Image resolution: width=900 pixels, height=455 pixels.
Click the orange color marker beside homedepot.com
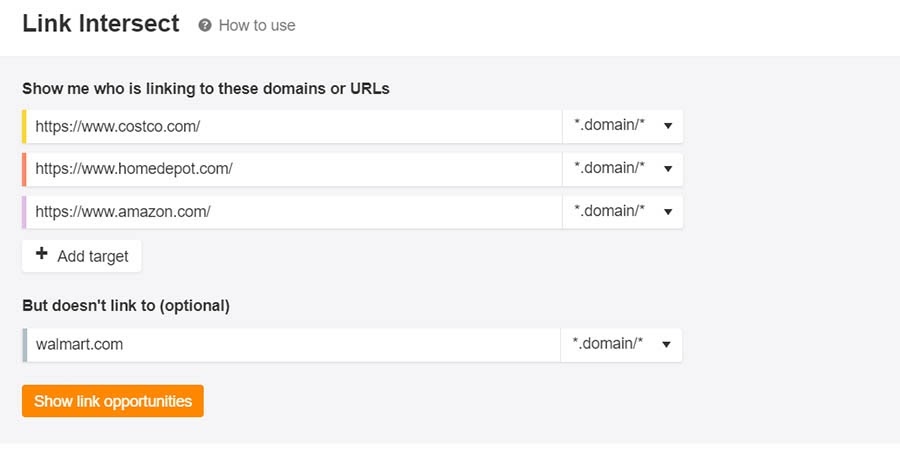tap(24, 169)
